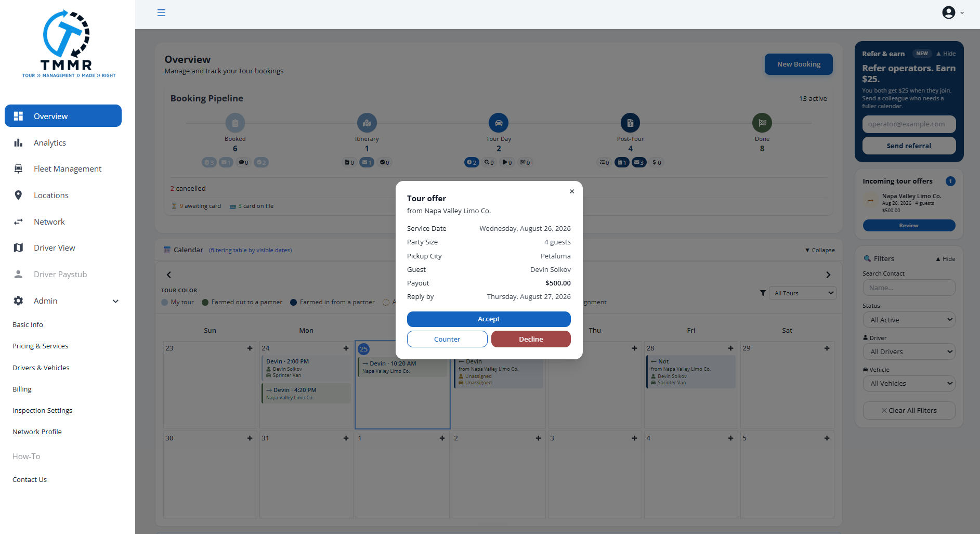Click the Review incoming offer button

click(x=909, y=226)
